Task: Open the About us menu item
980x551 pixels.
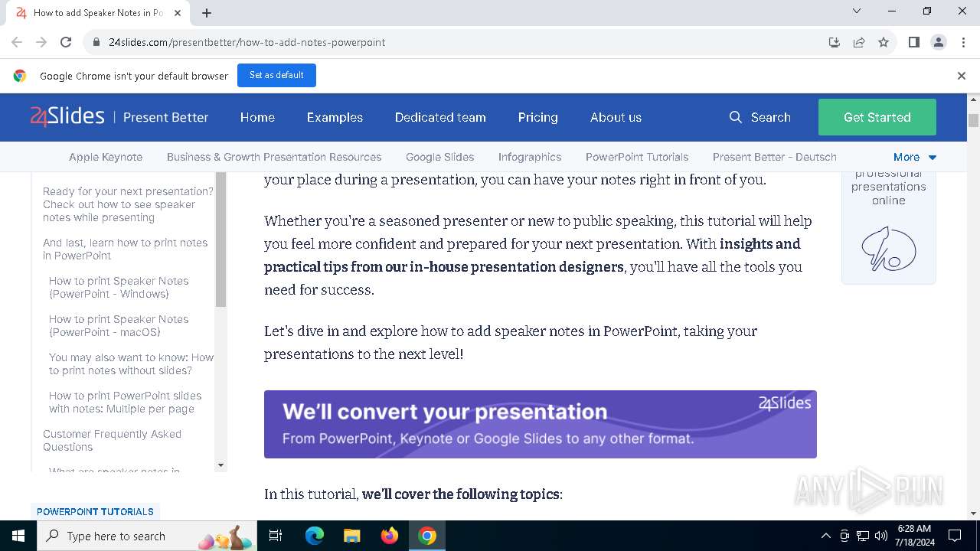Action: tap(616, 117)
